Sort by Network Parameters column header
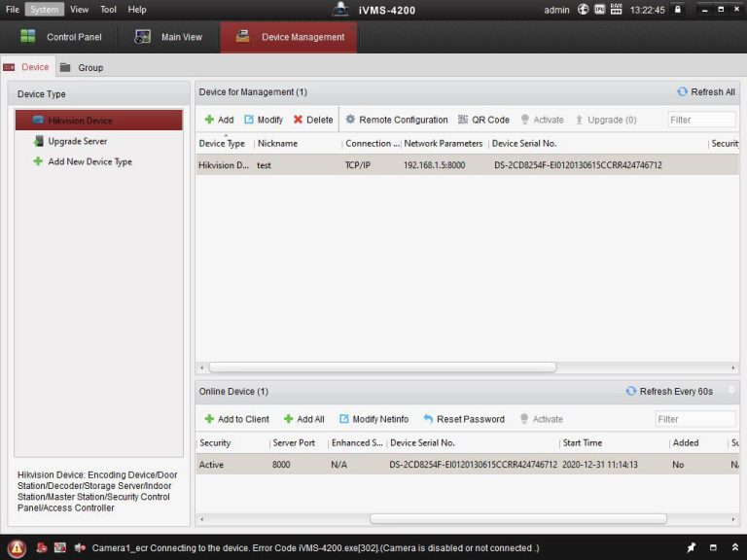Screen dimensions: 747x560 [444, 143]
